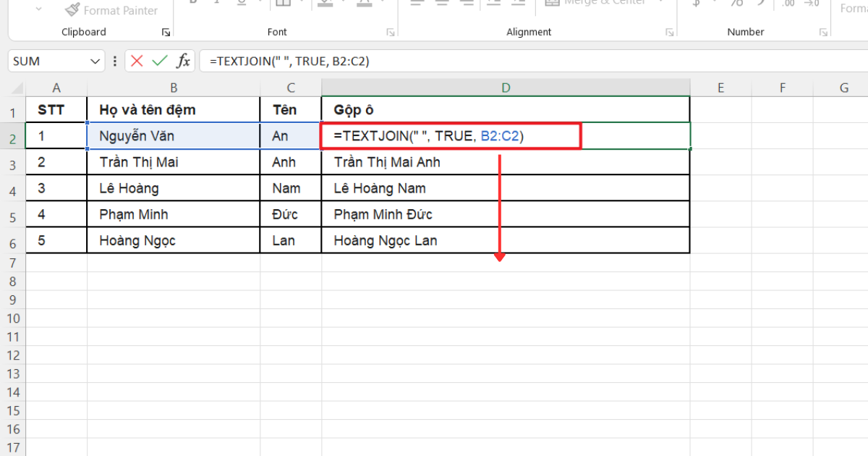
Task: Select row 13 header
Action: point(13,374)
